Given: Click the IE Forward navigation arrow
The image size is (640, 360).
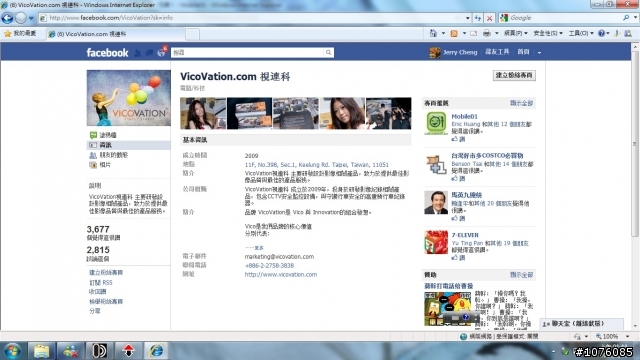Looking at the screenshot, I should click(x=20, y=18).
